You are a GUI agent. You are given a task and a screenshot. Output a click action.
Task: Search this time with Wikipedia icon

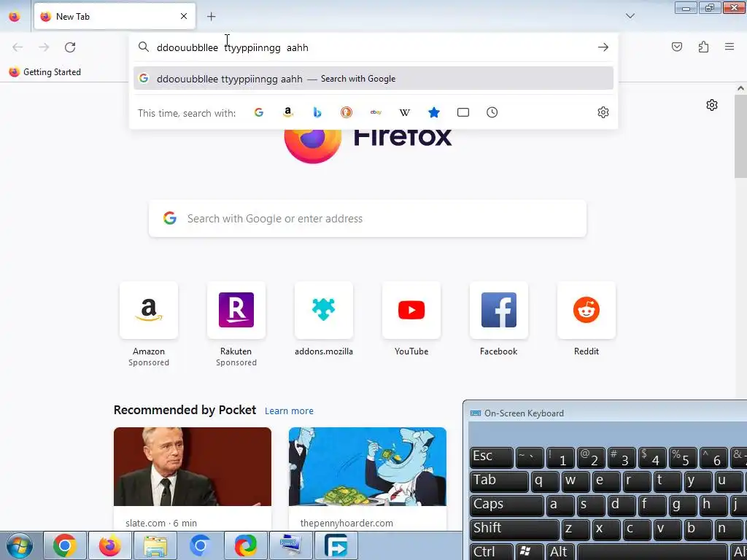(404, 112)
